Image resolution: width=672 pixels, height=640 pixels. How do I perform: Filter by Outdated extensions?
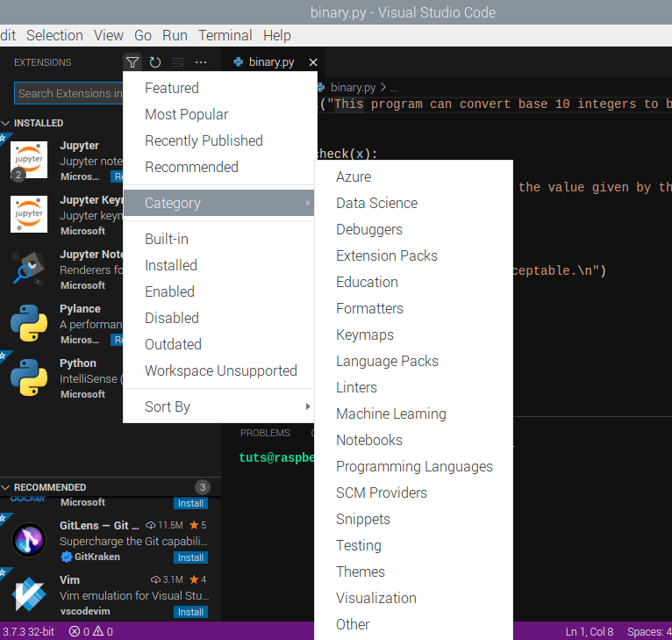coord(218,344)
